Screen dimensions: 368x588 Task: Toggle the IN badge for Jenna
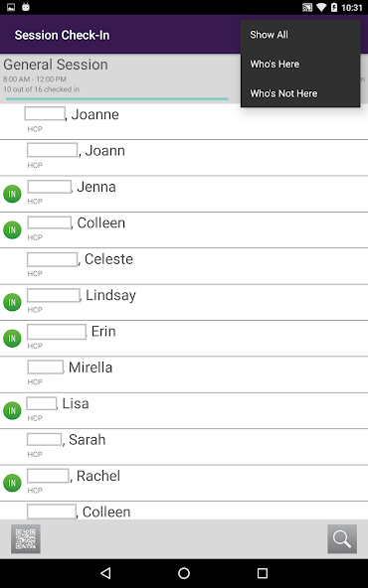[12, 194]
